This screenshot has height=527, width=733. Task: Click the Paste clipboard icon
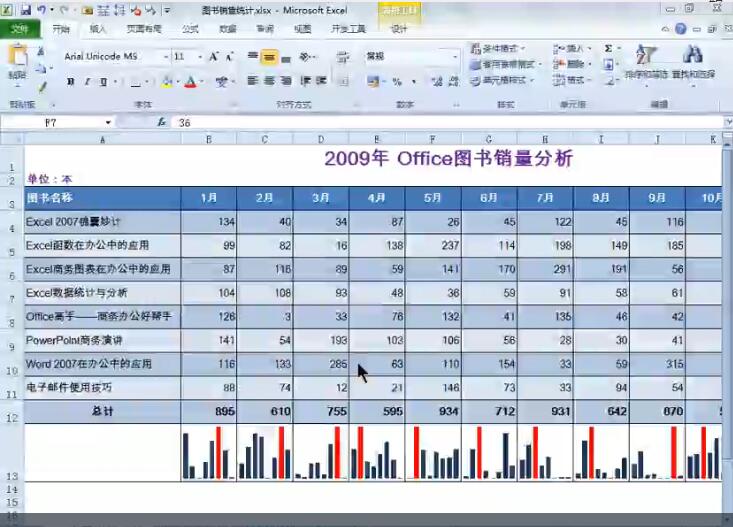pos(18,56)
